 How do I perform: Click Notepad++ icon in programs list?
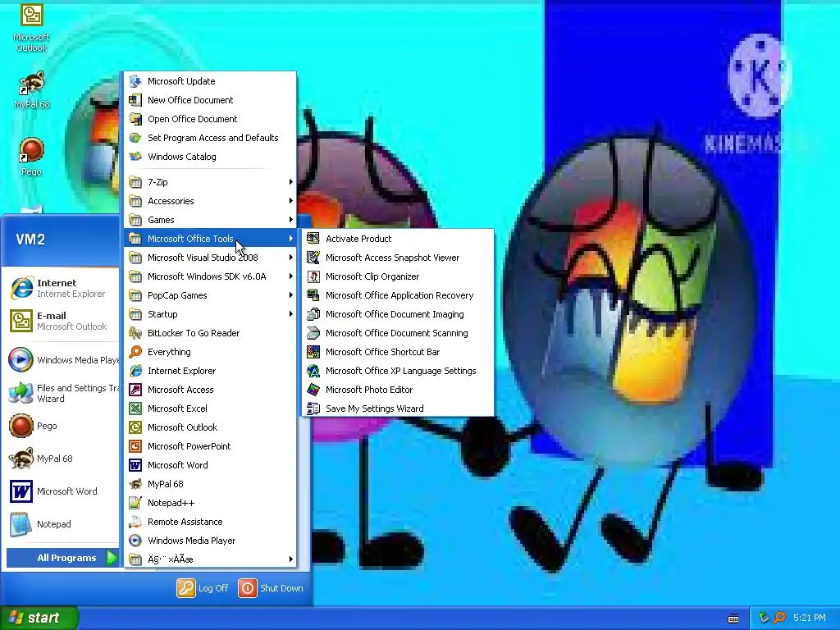(135, 503)
